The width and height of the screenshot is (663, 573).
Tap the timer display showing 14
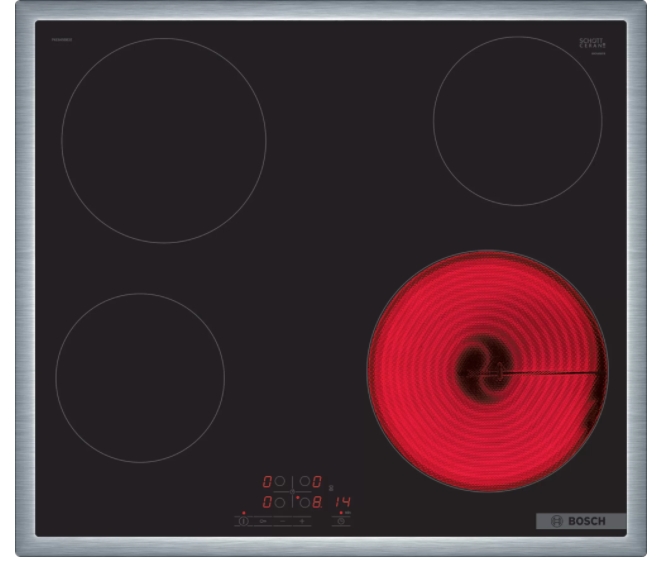(344, 502)
